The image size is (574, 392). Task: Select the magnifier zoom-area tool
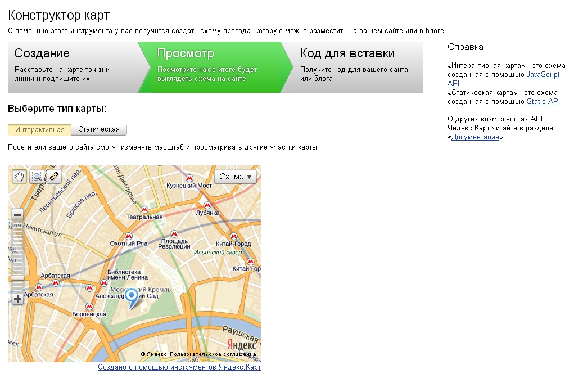[37, 177]
